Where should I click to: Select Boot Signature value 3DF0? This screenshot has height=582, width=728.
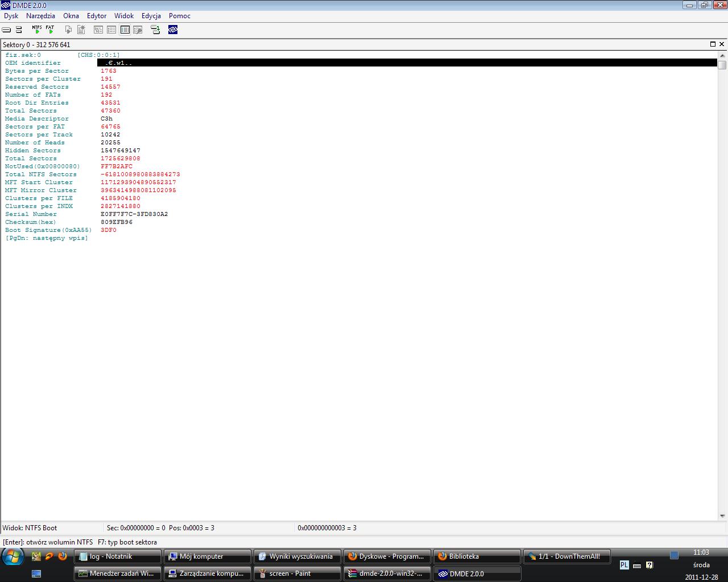tap(109, 230)
